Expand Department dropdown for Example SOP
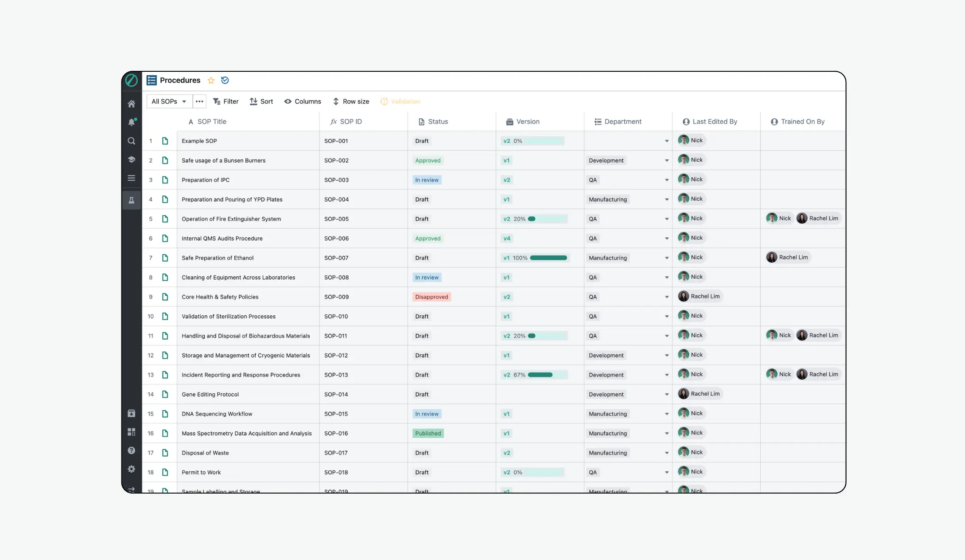The height and width of the screenshot is (560, 965). (666, 141)
